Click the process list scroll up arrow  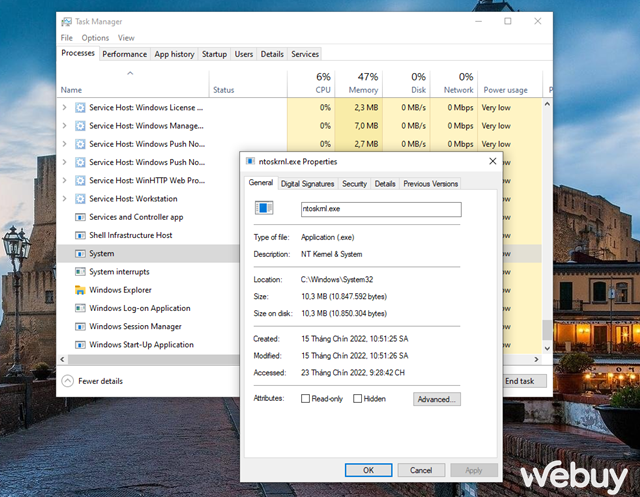coord(547,104)
